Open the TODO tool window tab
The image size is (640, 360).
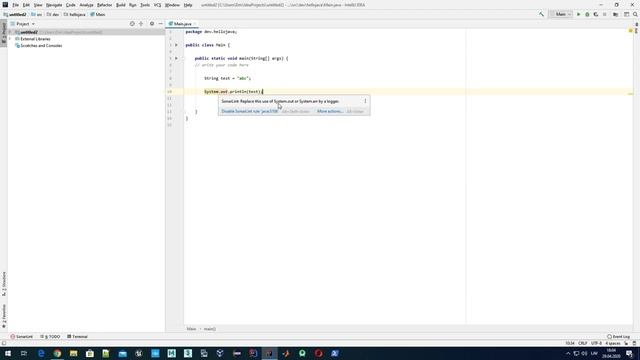(50, 337)
